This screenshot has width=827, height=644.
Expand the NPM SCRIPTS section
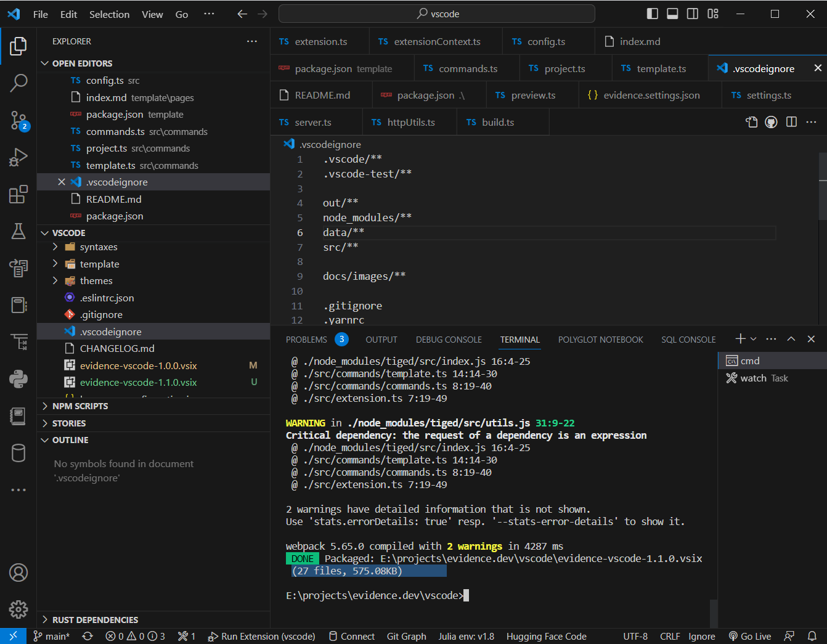(80, 406)
